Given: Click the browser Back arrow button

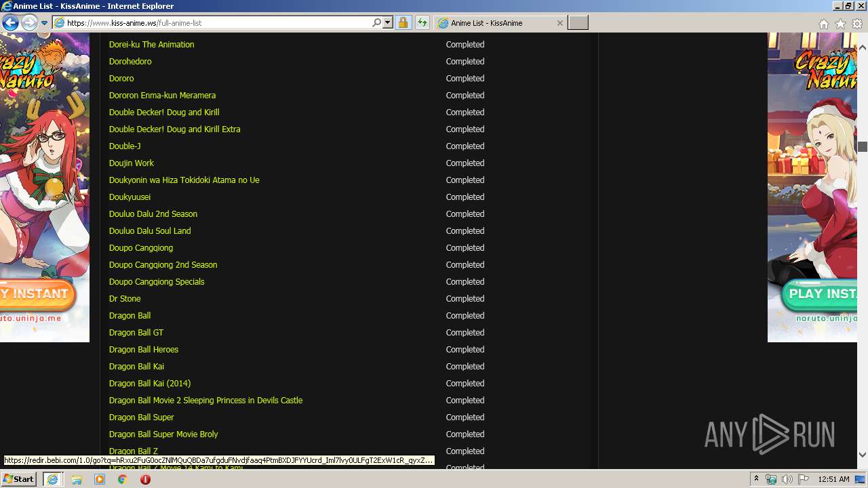Looking at the screenshot, I should click(10, 23).
